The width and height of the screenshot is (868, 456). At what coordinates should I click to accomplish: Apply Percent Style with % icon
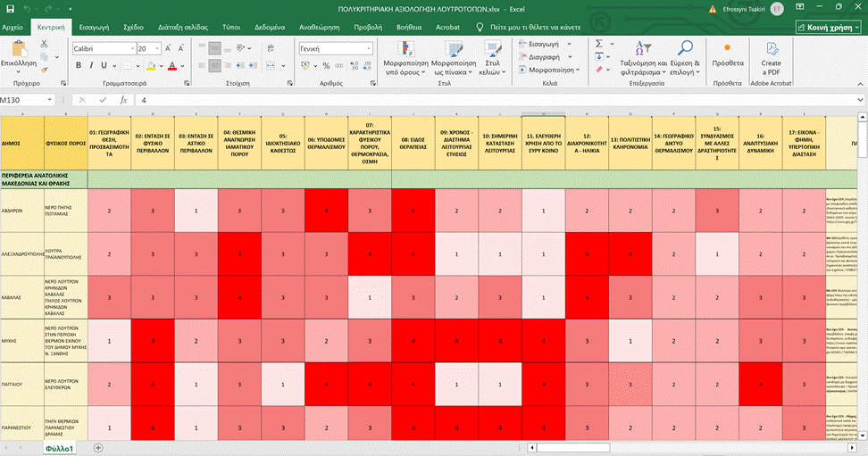click(x=326, y=65)
